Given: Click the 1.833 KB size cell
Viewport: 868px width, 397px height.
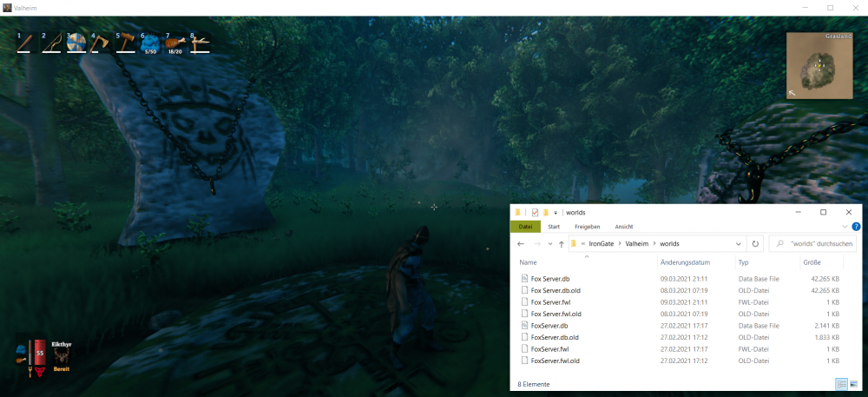Looking at the screenshot, I should point(826,337).
